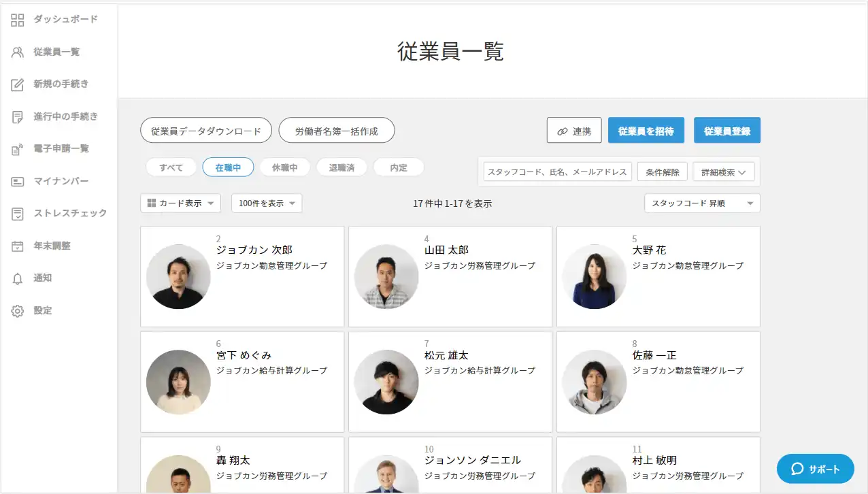Open 設定 gear icon
Screen dimensions: 868x494
click(x=18, y=311)
